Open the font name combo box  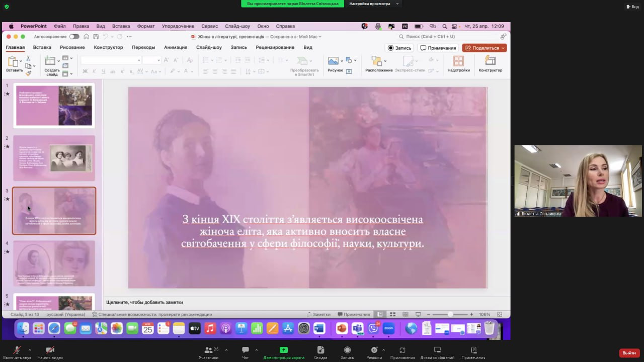pyautogui.click(x=111, y=60)
